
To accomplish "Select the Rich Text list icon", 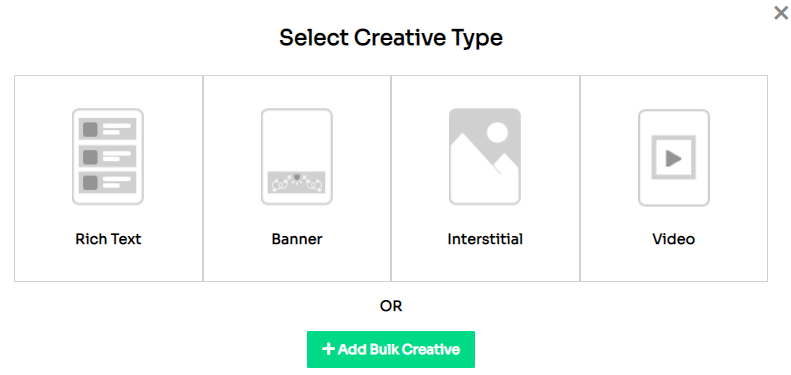I will coord(108,156).
